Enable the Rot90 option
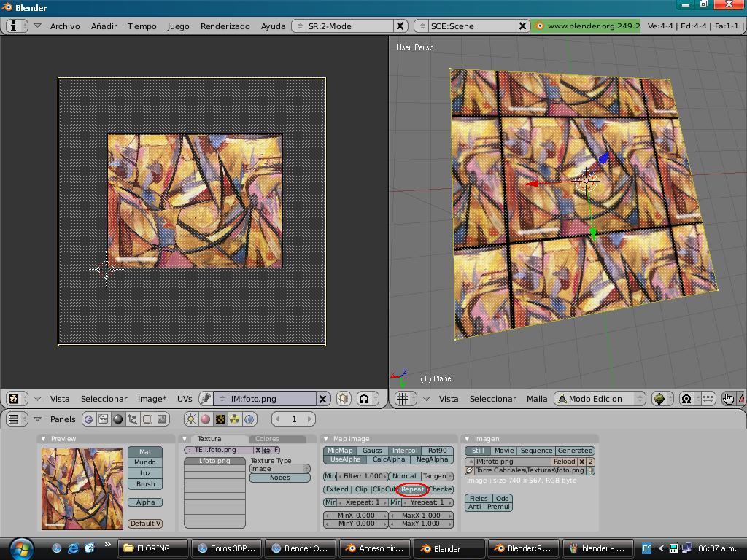This screenshot has height=560, width=747. click(x=438, y=451)
